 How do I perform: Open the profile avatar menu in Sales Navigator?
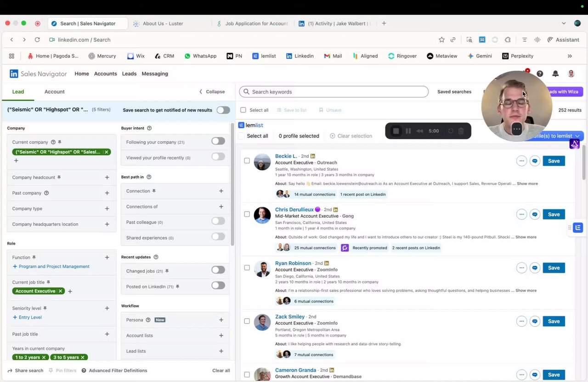[x=571, y=73]
